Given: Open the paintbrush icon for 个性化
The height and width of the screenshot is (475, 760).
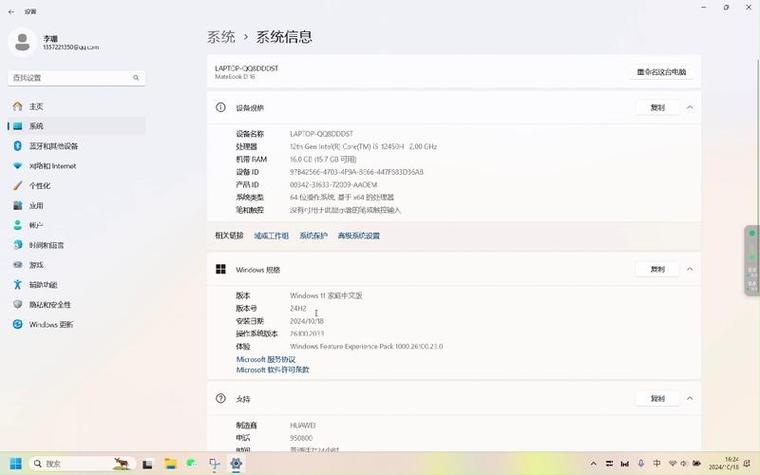Looking at the screenshot, I should click(x=17, y=186).
